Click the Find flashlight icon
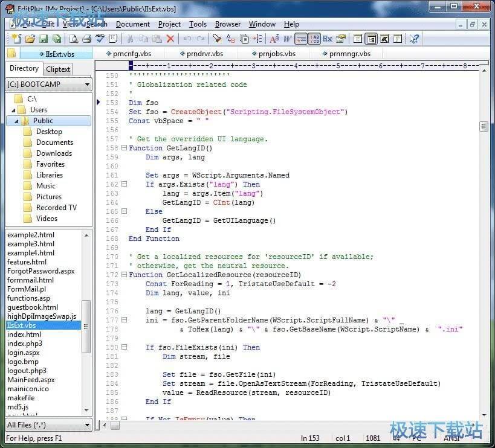This screenshot has width=495, height=448. pyautogui.click(x=216, y=39)
